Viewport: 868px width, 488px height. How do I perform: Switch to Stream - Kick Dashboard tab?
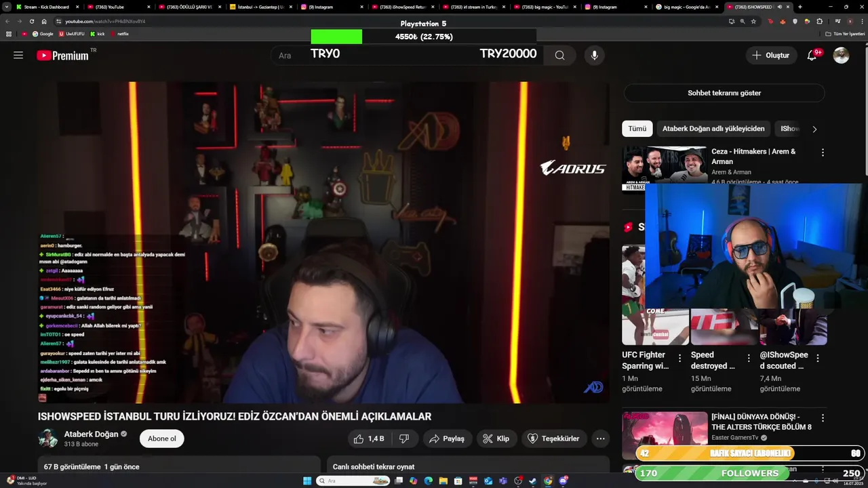coord(48,7)
